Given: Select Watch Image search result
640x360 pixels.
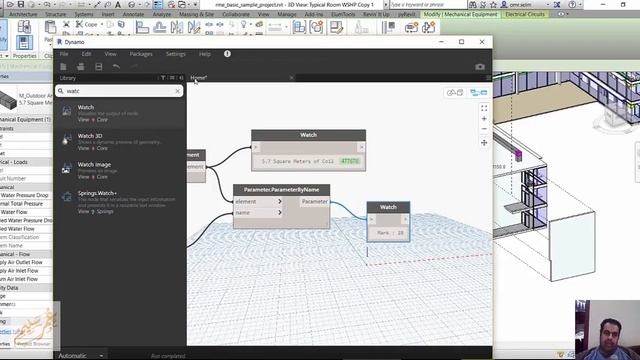Looking at the screenshot, I should coord(120,171).
